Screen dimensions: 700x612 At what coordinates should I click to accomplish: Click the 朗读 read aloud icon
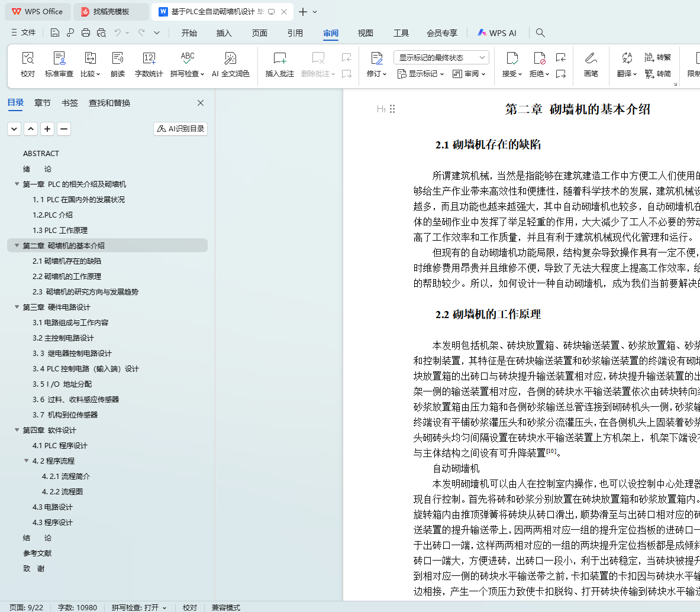[x=118, y=64]
